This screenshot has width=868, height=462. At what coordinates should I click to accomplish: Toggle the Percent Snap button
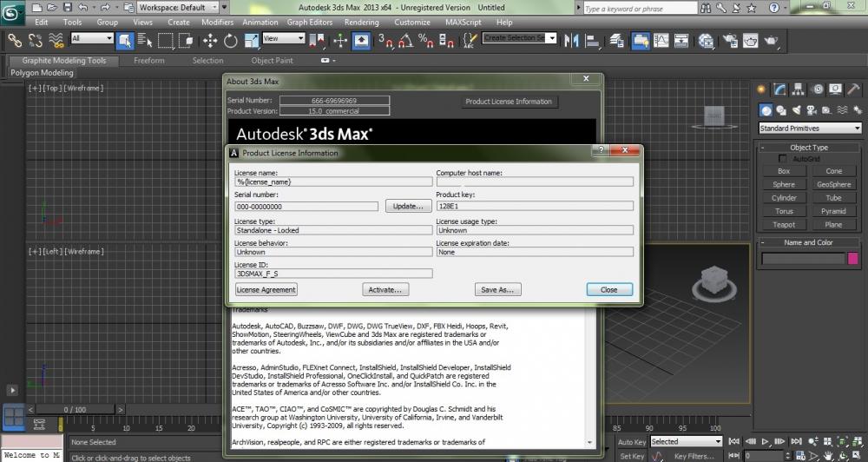tap(425, 41)
